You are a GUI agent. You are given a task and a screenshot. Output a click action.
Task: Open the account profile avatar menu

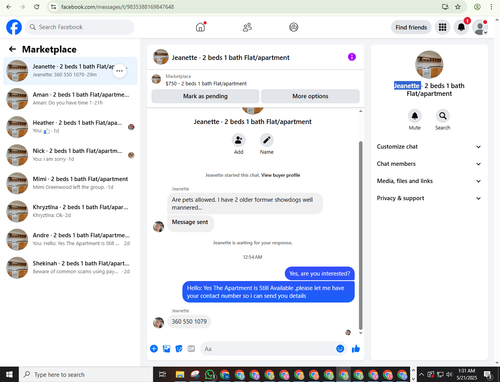(x=480, y=27)
